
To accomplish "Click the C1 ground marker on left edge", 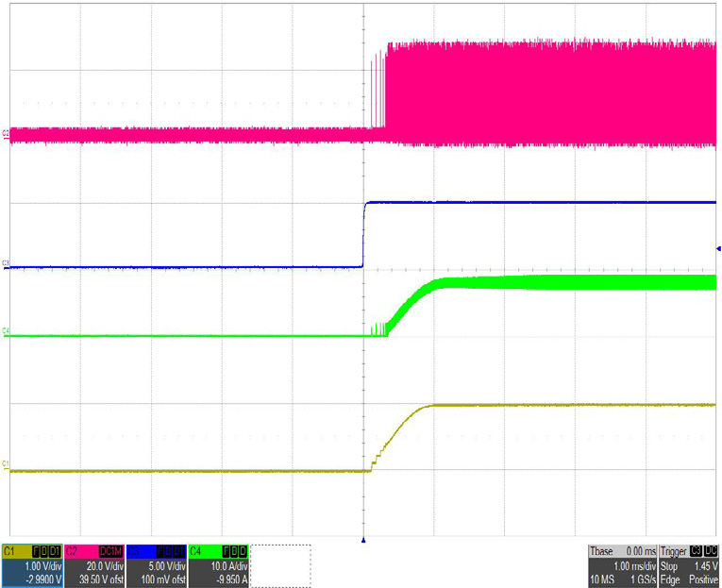I will pos(8,464).
